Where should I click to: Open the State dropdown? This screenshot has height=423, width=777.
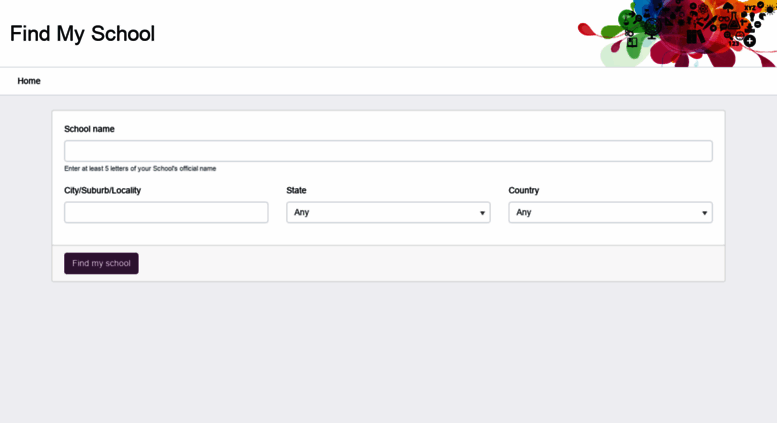388,212
